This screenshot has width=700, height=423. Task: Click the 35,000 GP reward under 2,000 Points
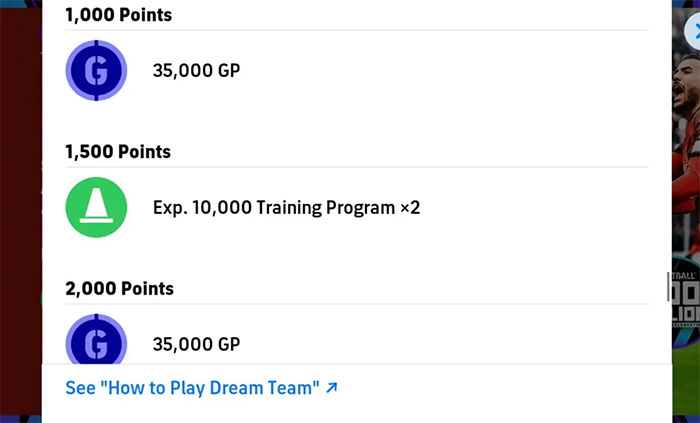(196, 345)
